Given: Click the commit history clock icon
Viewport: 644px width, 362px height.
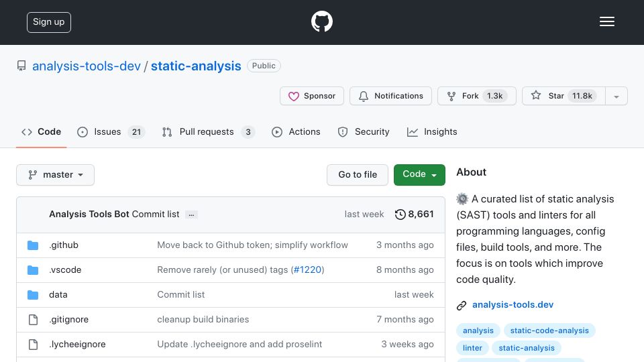Looking at the screenshot, I should (x=400, y=215).
